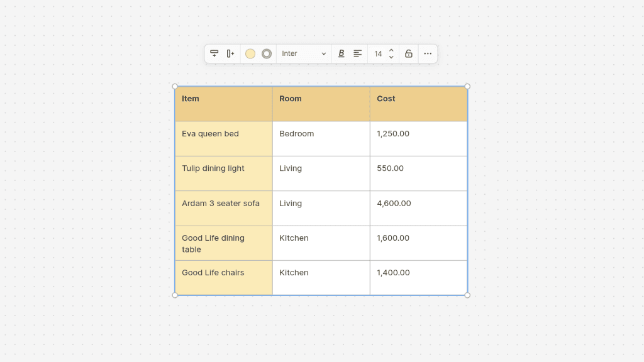Select the Good Life chairs cell
This screenshot has width=644, height=362.
224,278
